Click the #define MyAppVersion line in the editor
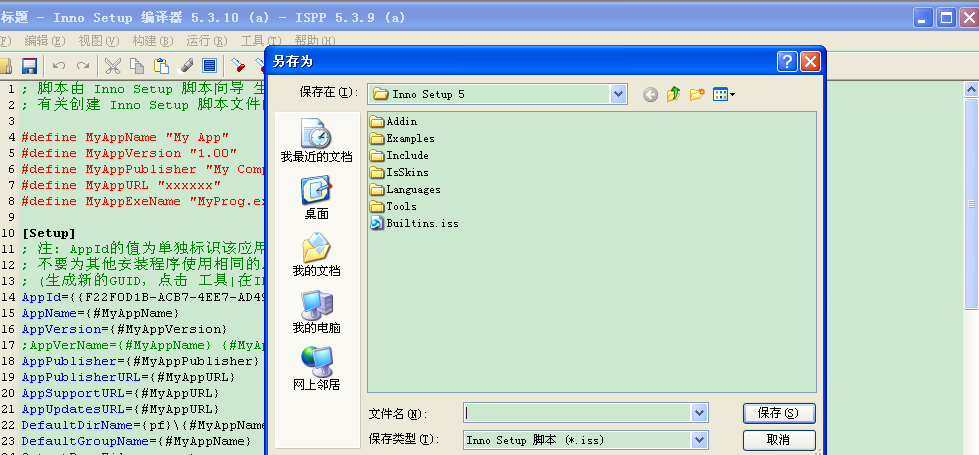 click(129, 153)
